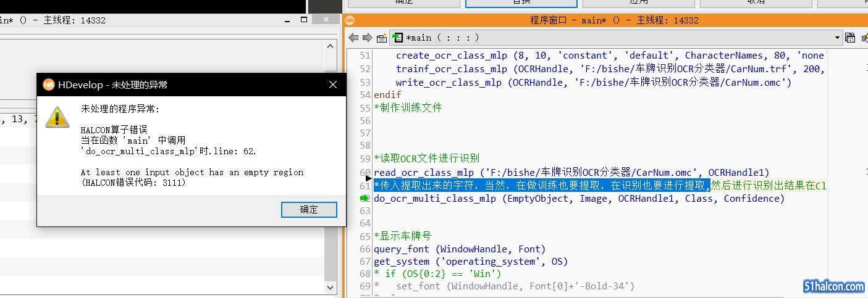Image resolution: width=868 pixels, height=298 pixels.
Task: Expand the procedure list dropdown arrow
Action: tap(838, 38)
